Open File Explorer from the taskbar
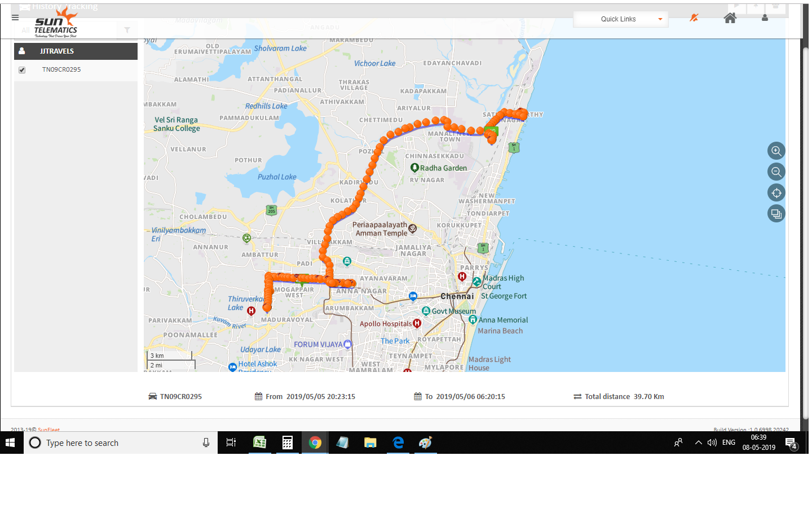This screenshot has width=812, height=508. [370, 443]
